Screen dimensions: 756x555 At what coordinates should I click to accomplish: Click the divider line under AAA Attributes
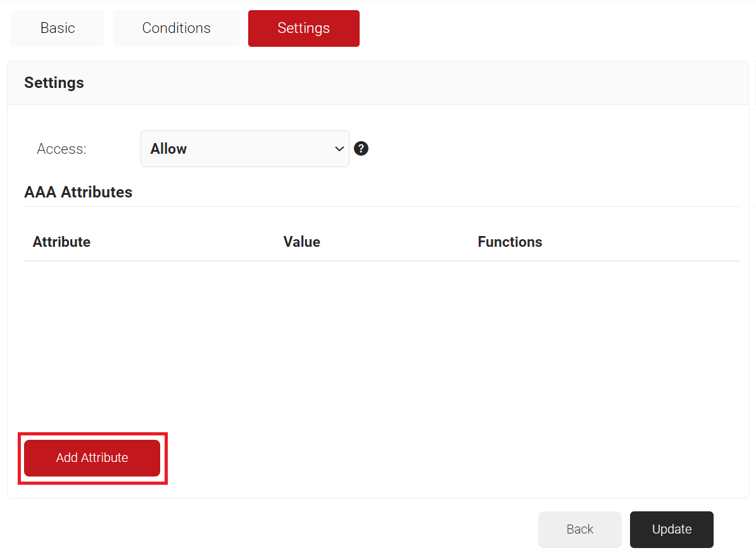click(380, 206)
